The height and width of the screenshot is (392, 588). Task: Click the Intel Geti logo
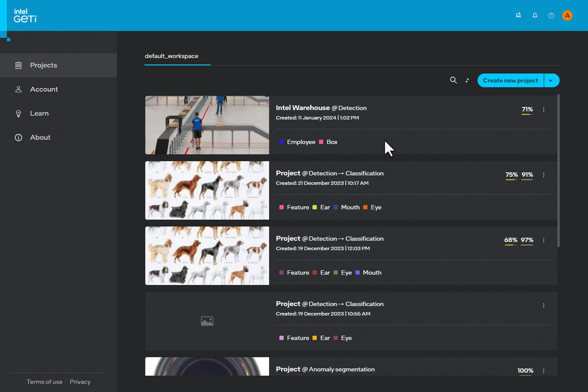25,15
